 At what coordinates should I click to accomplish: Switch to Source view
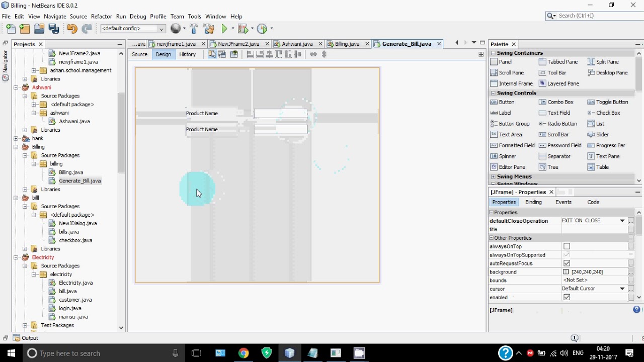coord(139,54)
